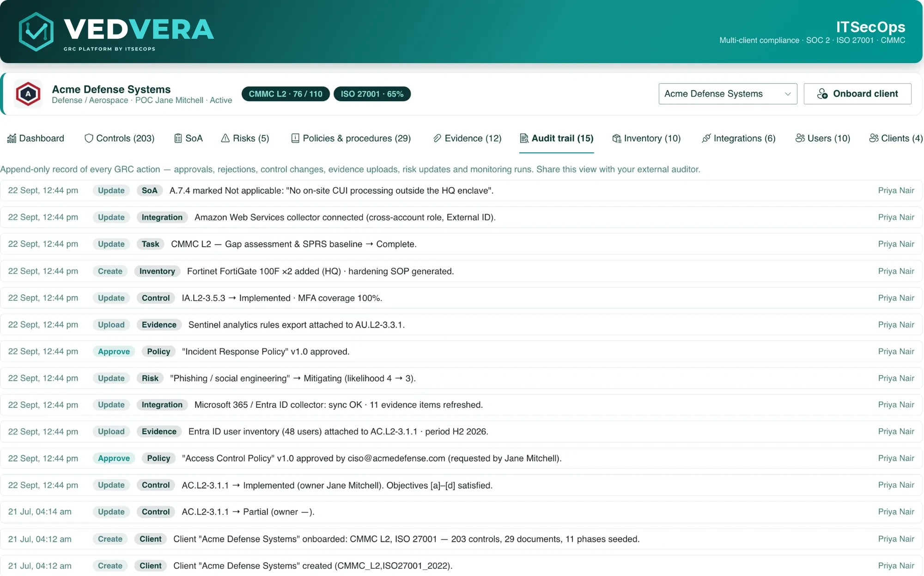Switch to the Controls (203) tab

(x=119, y=138)
